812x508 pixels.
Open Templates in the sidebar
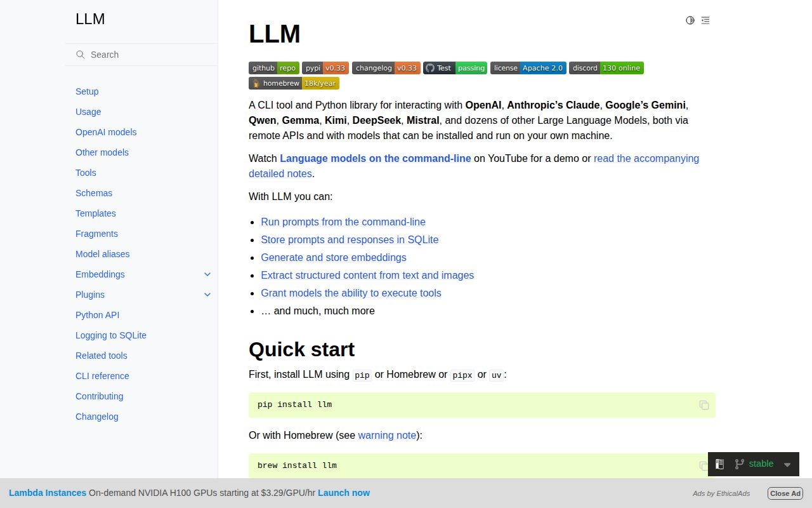pyautogui.click(x=96, y=213)
